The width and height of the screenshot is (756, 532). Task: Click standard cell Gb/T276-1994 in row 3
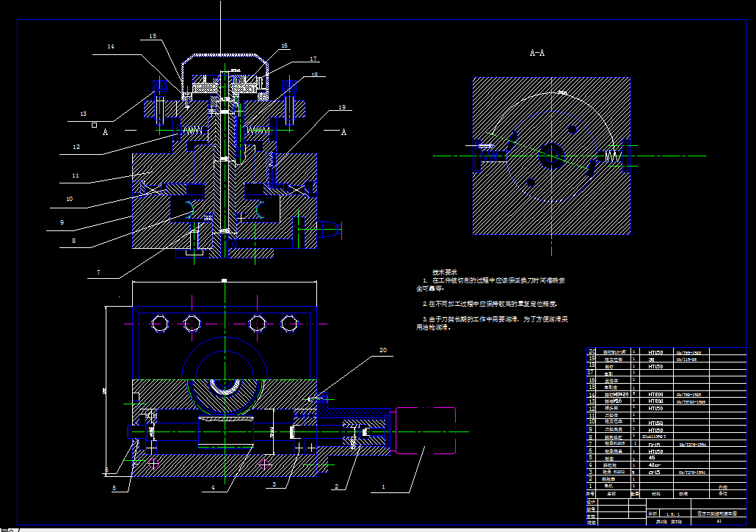point(692,473)
